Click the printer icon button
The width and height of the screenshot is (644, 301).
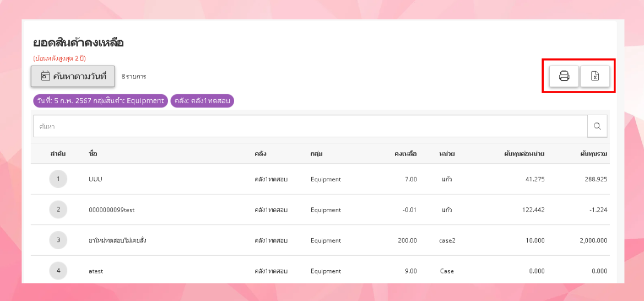click(564, 76)
